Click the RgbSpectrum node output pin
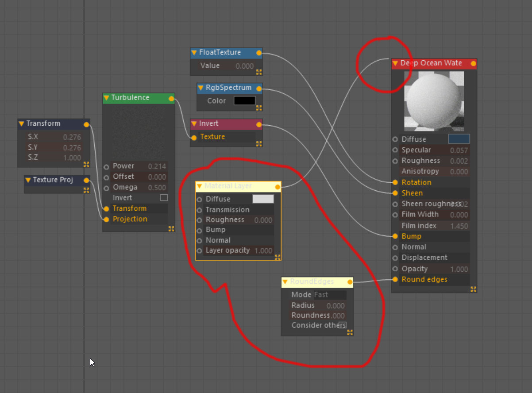 [259, 89]
